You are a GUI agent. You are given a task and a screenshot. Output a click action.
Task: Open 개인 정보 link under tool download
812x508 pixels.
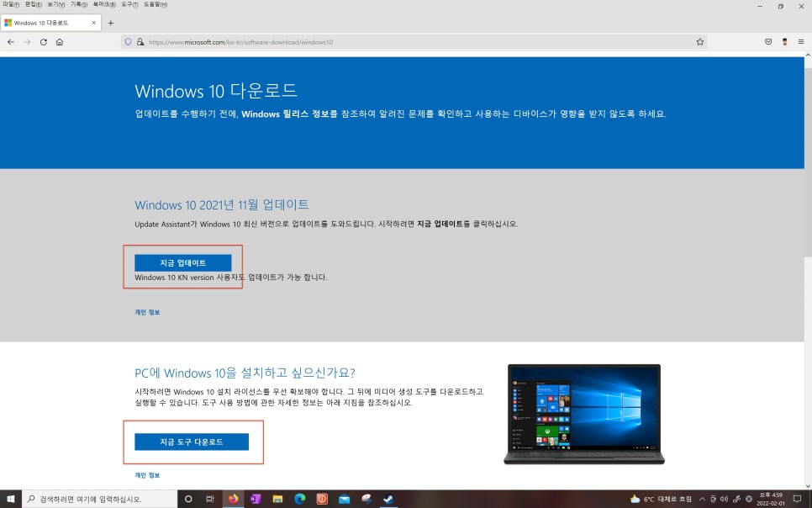[x=147, y=475]
